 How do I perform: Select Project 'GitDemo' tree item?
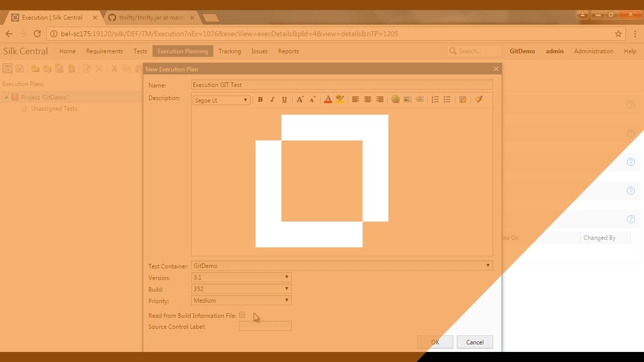point(44,98)
